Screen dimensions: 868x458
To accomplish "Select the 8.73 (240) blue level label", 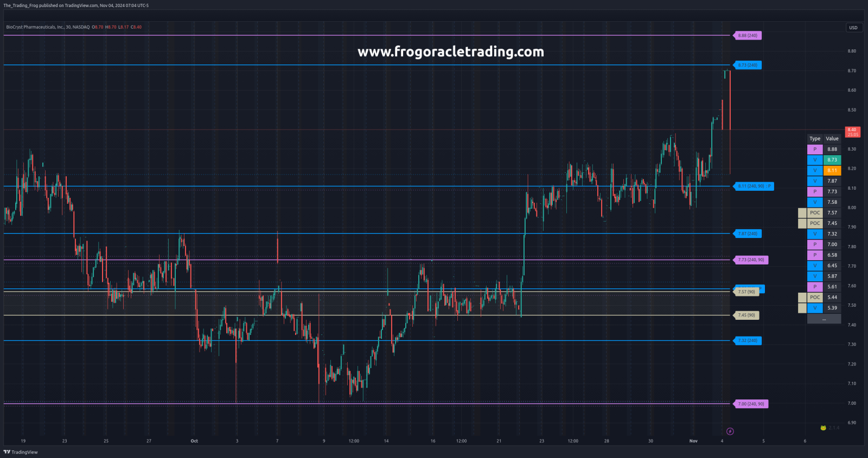I will [748, 65].
